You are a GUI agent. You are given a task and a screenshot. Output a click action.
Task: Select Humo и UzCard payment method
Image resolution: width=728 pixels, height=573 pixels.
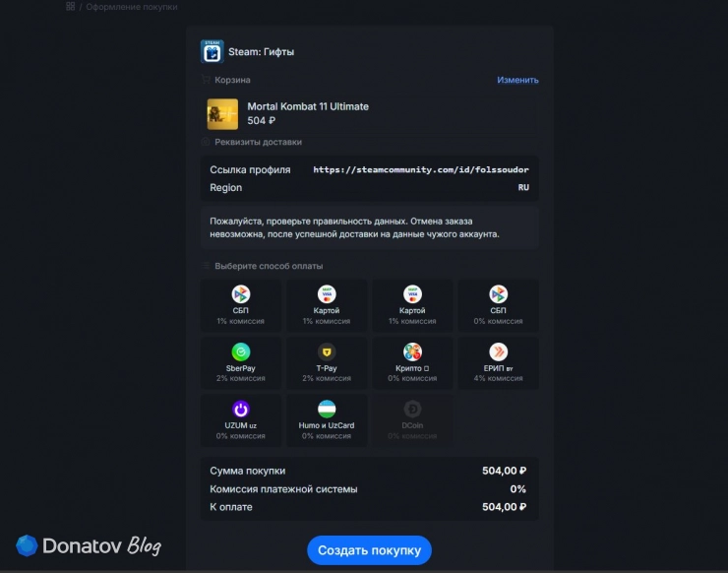327,420
